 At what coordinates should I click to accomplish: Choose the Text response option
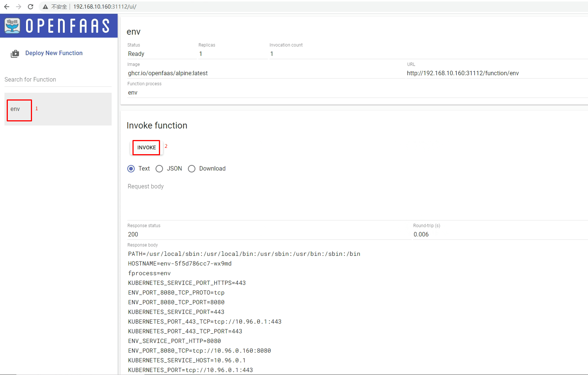click(x=131, y=169)
